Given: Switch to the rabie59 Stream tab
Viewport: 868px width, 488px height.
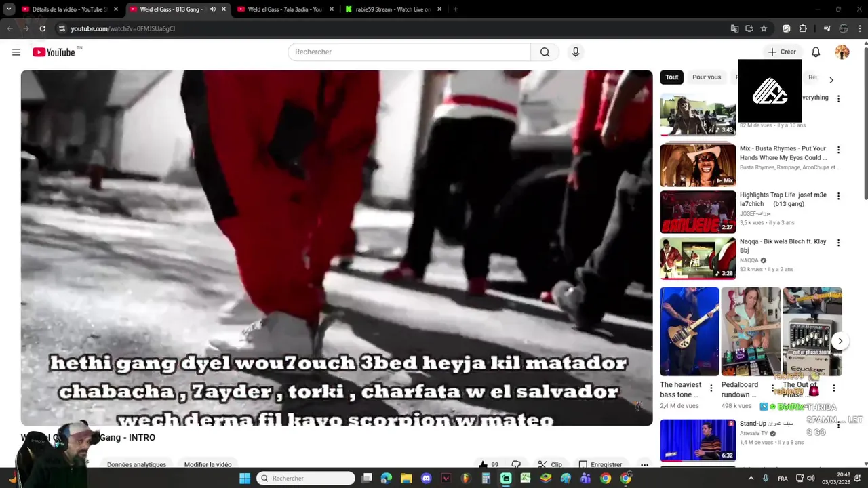Looking at the screenshot, I should tap(393, 9).
